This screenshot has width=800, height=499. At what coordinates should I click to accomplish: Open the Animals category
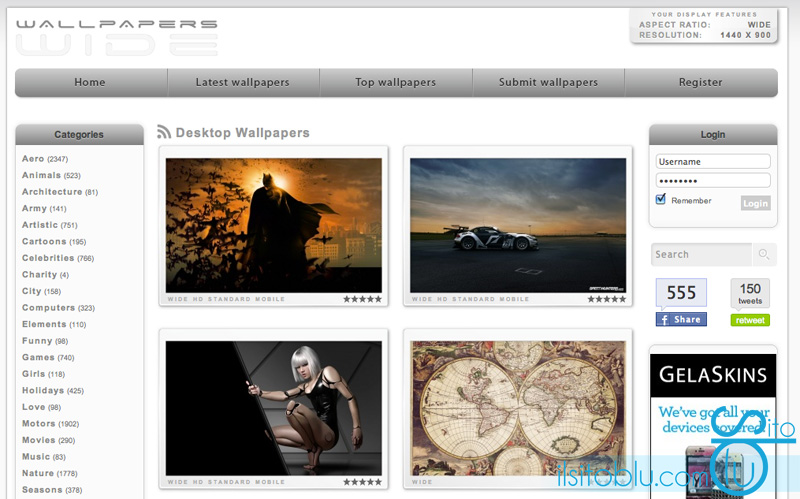pyautogui.click(x=51, y=175)
